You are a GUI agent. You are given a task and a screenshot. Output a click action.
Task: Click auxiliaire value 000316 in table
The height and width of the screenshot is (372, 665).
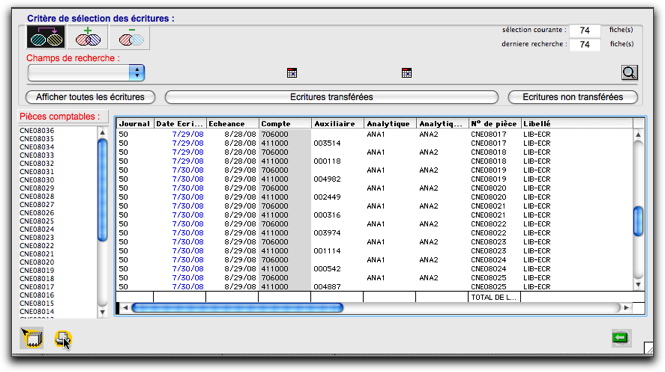[327, 215]
